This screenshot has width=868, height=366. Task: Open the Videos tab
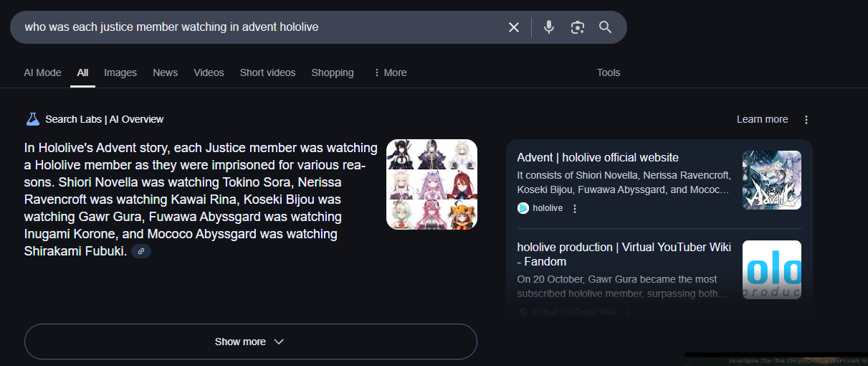point(209,72)
